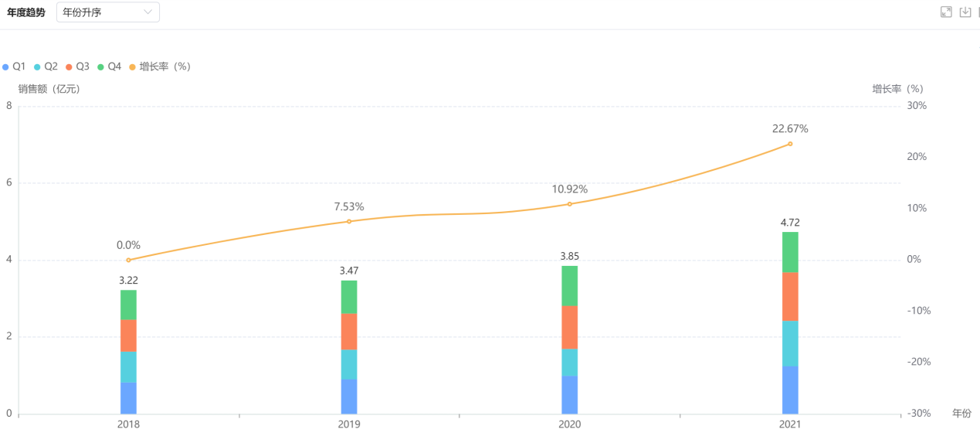Screen dimensions: 980x436
Task: Toggle Q2 series in legend
Action: coord(46,66)
